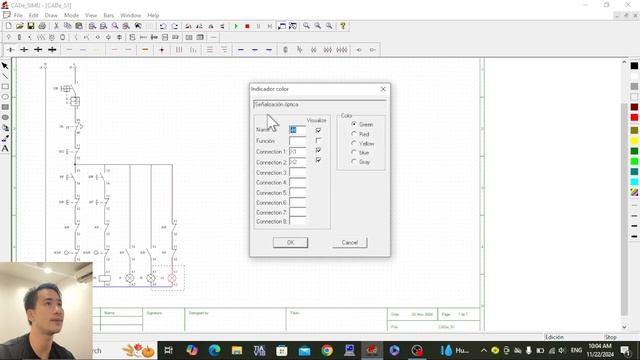Click the orange wire line toolbar icon
This screenshot has height=360, width=640.
pos(145,50)
